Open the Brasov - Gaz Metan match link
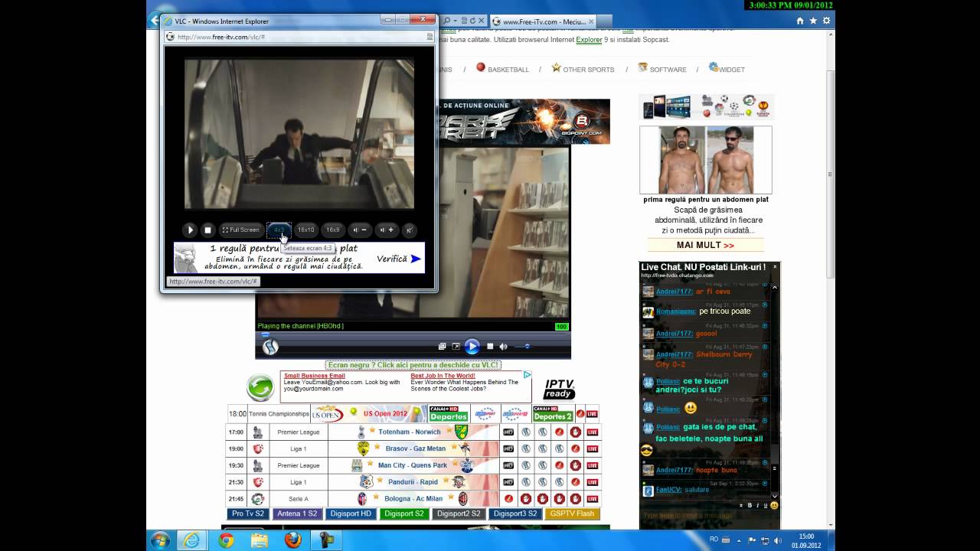 click(415, 448)
